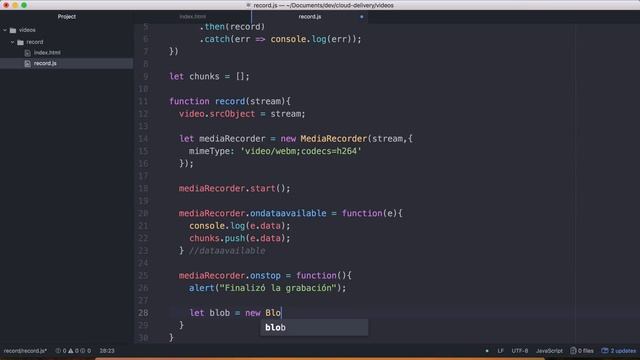Image resolution: width=640 pixels, height=360 pixels.
Task: Choose the blob autocomplete suggestion
Action: [314, 327]
